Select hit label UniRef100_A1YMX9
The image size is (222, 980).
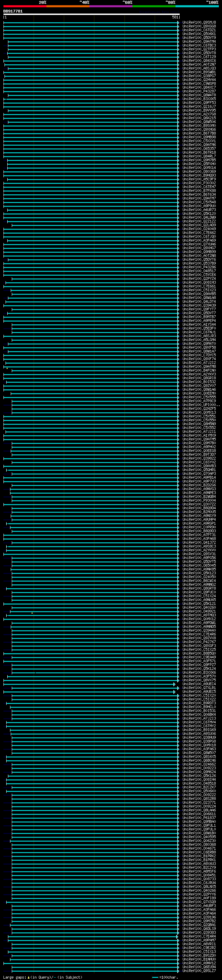pos(199,436)
